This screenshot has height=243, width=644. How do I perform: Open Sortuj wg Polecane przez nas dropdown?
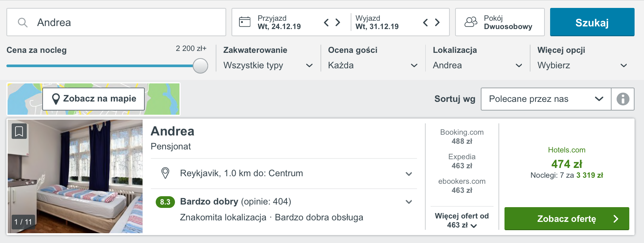[546, 99]
